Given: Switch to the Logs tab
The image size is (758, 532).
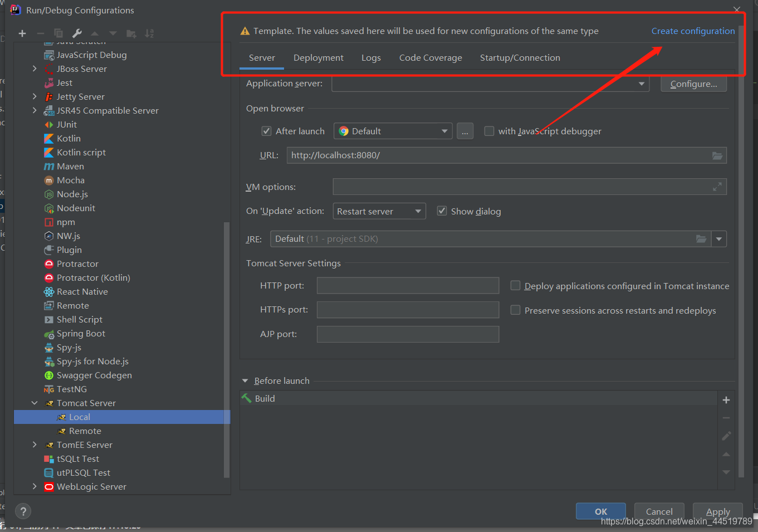Looking at the screenshot, I should [x=371, y=58].
